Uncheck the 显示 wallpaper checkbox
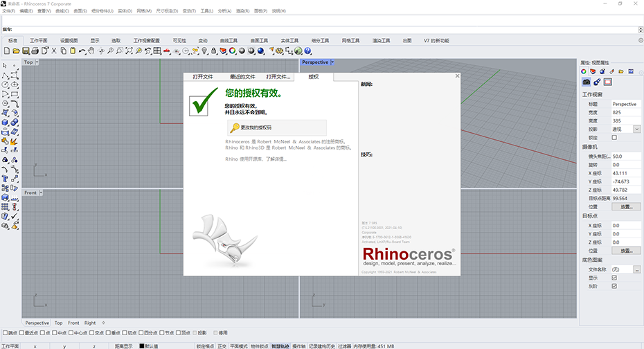The width and height of the screenshot is (644, 349). pos(614,278)
